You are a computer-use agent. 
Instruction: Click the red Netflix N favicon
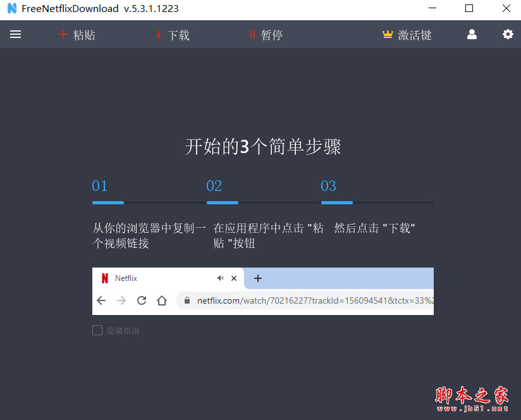(105, 278)
